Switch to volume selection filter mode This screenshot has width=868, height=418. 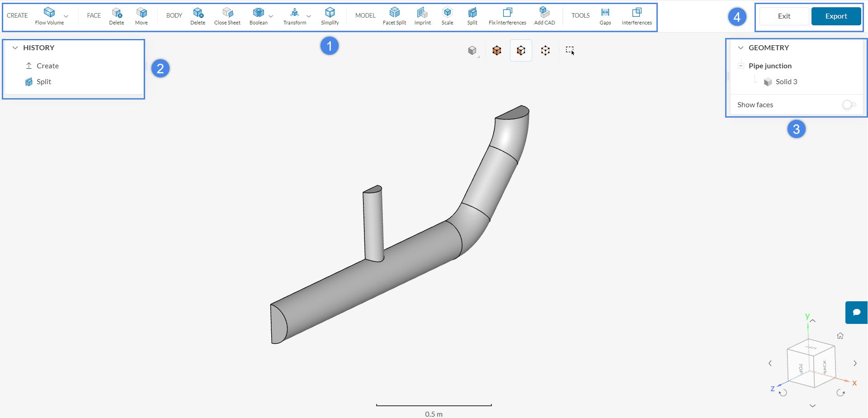[496, 50]
